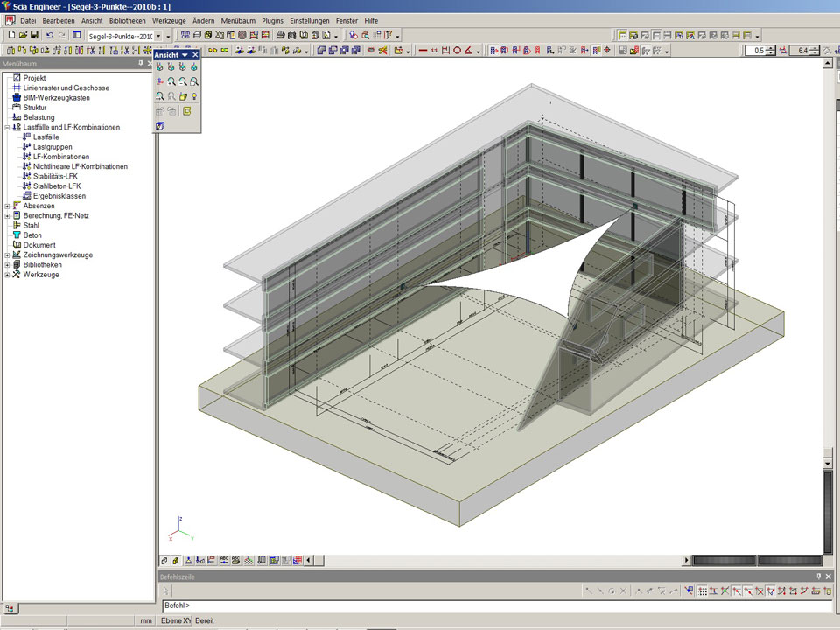Click the New document icon
The width and height of the screenshot is (840, 630).
(12, 35)
